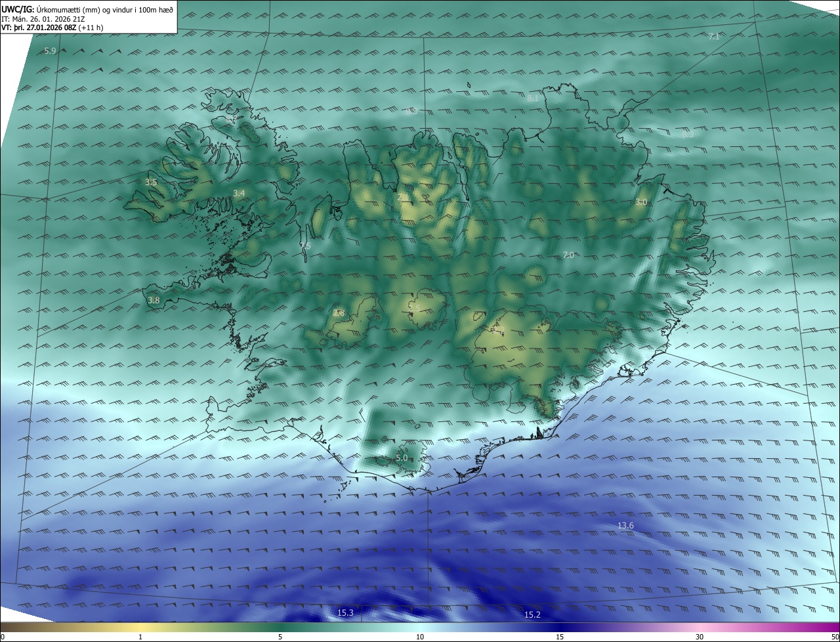Click the 8.3 value label on the map
The width and height of the screenshot is (840, 642).
point(687,134)
